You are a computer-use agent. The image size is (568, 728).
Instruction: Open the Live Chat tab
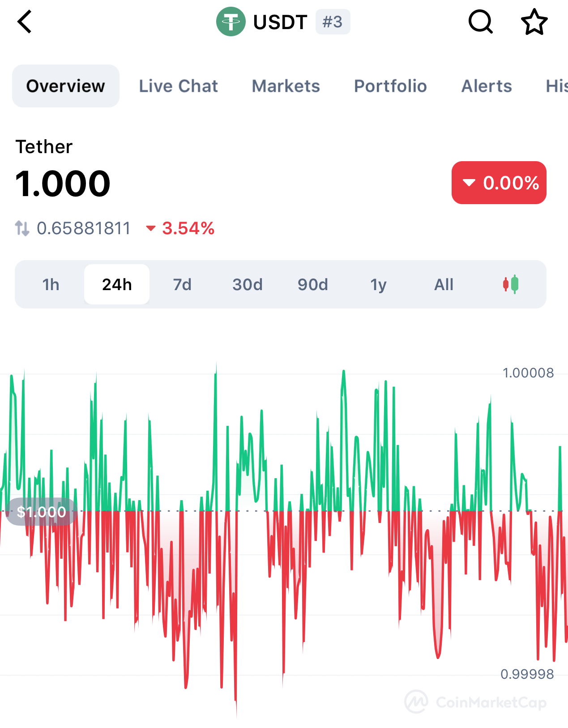pyautogui.click(x=178, y=86)
